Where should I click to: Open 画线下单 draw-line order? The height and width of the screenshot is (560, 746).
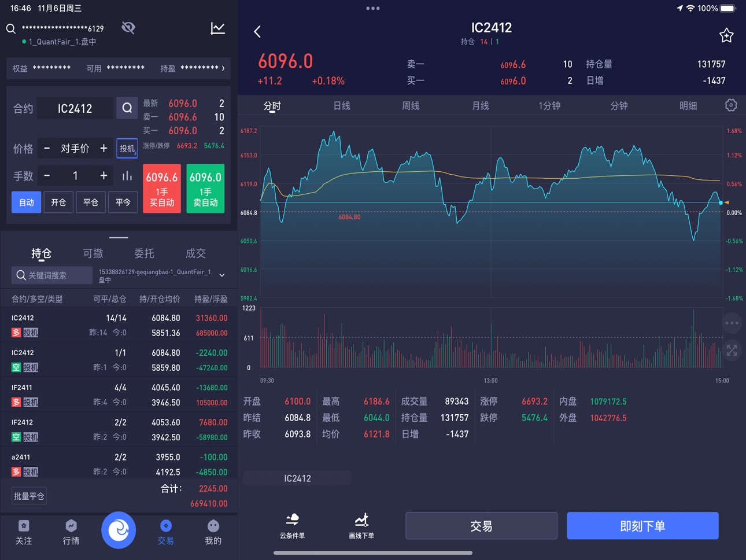[x=361, y=526]
